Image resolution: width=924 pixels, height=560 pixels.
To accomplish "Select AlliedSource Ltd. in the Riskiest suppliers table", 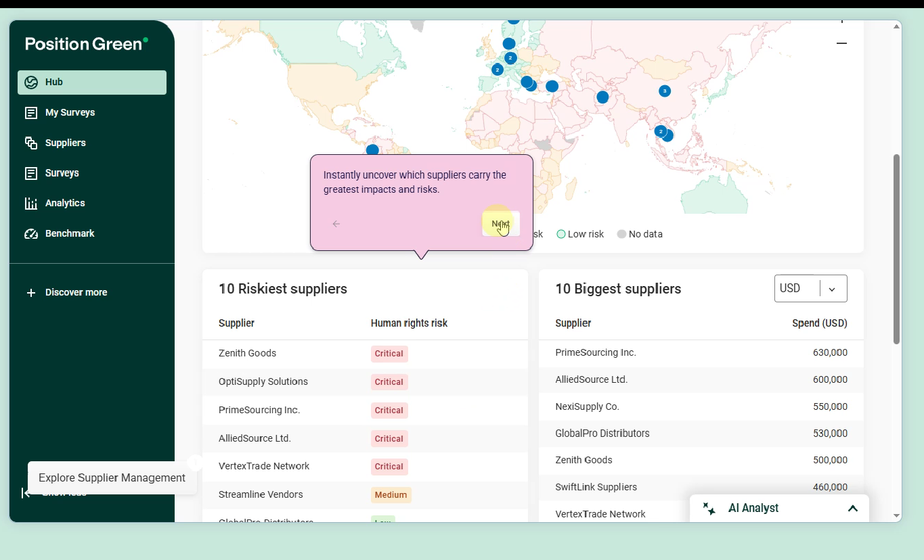I will pos(255,438).
